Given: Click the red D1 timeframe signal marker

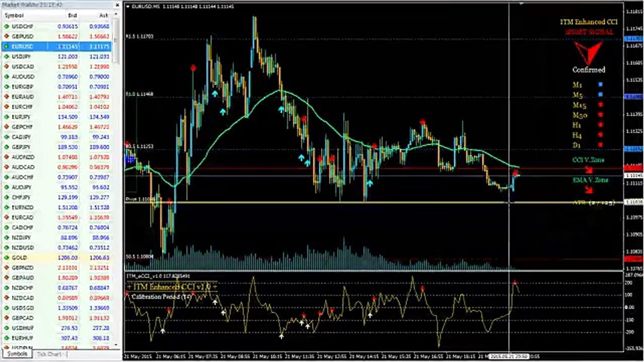Looking at the screenshot, I should tap(600, 145).
